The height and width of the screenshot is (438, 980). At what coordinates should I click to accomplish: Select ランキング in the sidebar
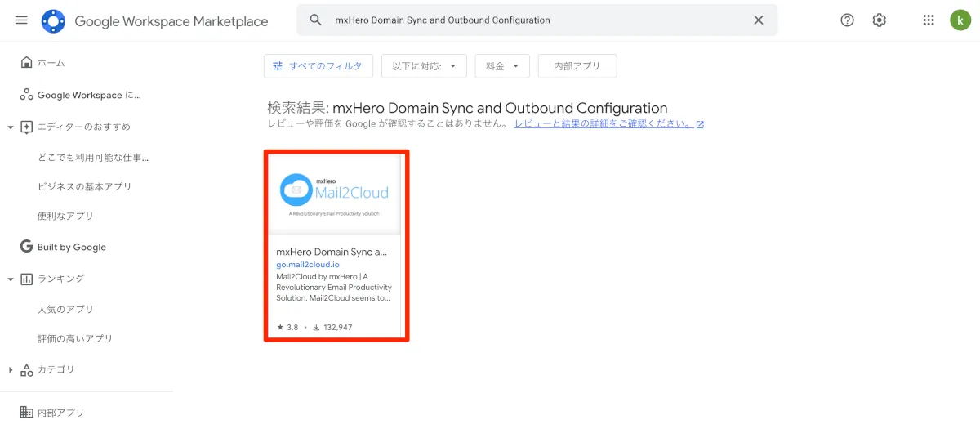click(60, 279)
